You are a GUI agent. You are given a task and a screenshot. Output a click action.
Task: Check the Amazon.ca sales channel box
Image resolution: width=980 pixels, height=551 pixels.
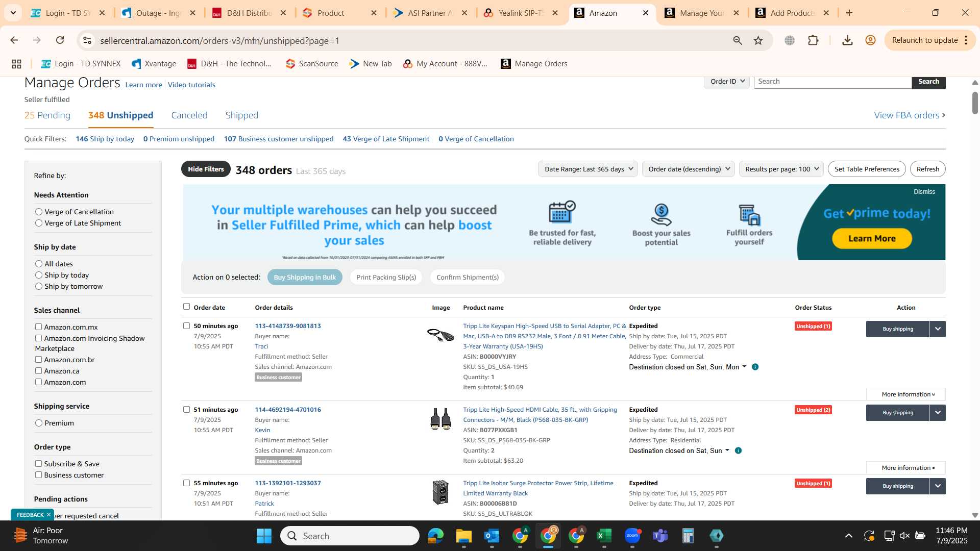(x=38, y=371)
